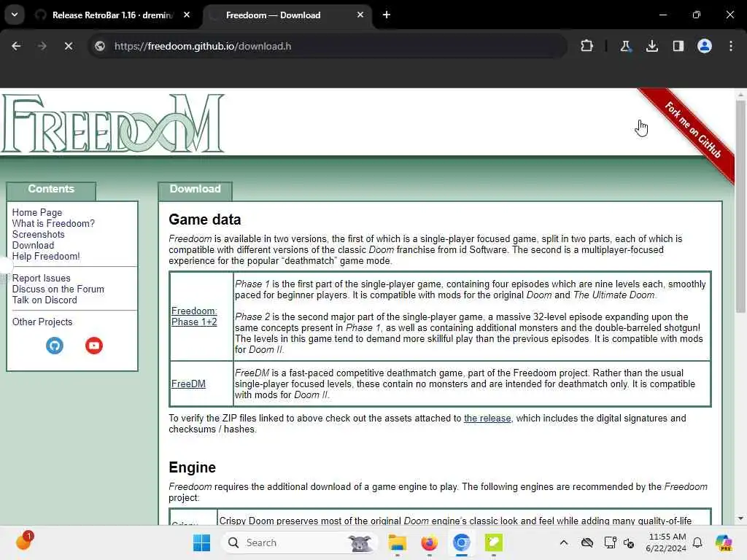Viewport: 747px width, 560px height.
Task: Open the Help Freedoom! link
Action: [46, 256]
